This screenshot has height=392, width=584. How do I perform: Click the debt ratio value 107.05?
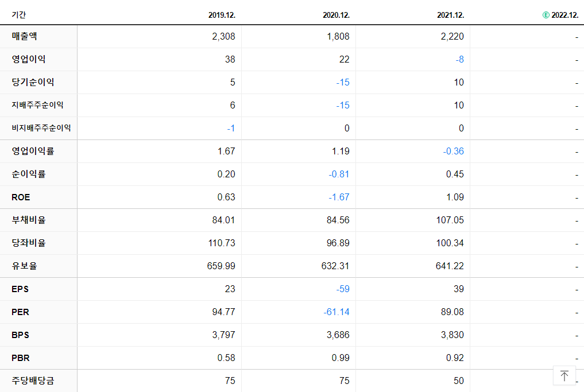[450, 220]
